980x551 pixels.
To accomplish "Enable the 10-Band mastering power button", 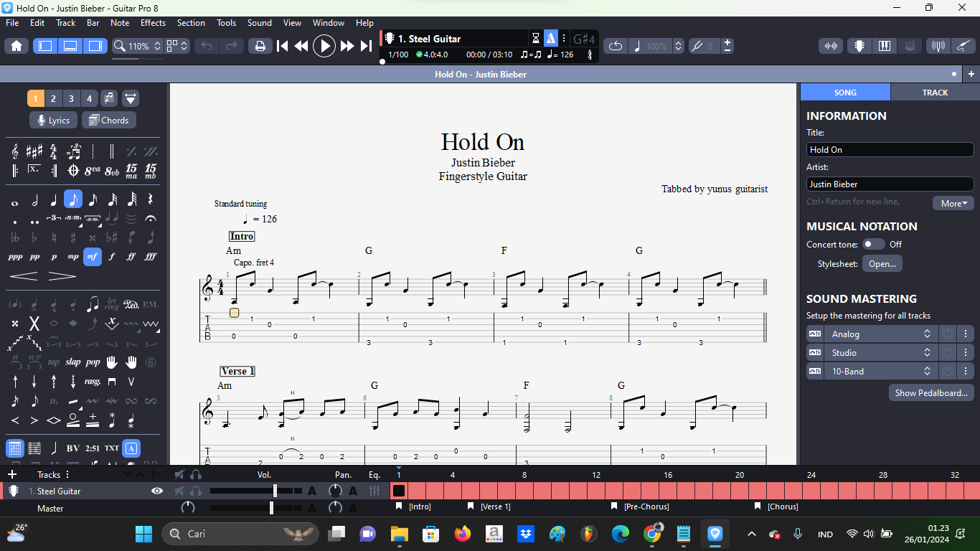I will tap(947, 371).
